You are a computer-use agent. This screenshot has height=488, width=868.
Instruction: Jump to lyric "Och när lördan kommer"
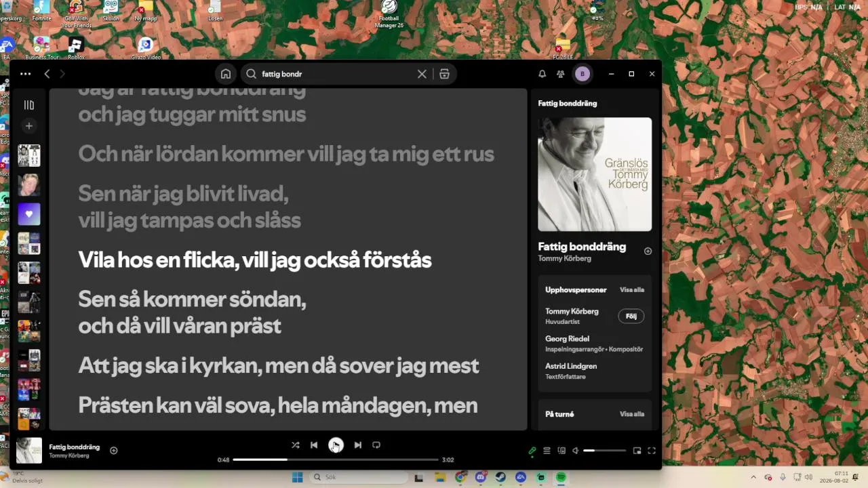coord(285,154)
